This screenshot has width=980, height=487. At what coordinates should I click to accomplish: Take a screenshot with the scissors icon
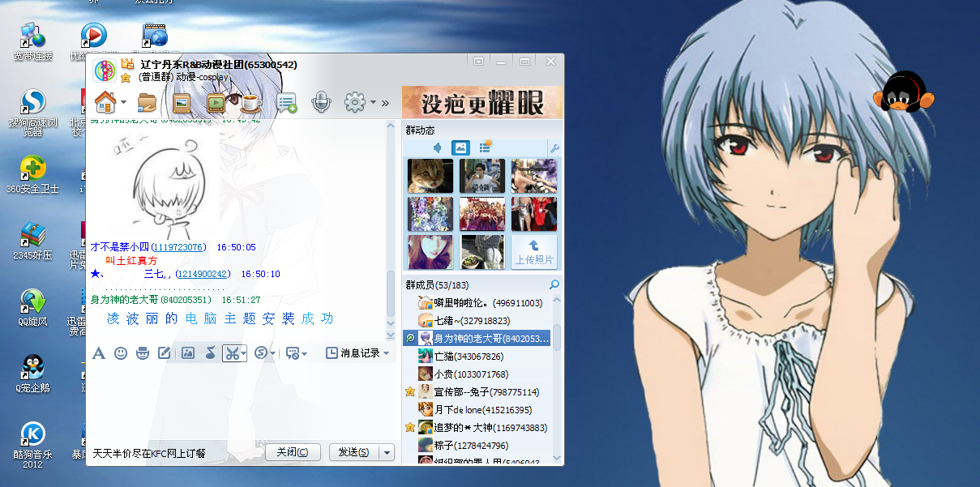[232, 353]
